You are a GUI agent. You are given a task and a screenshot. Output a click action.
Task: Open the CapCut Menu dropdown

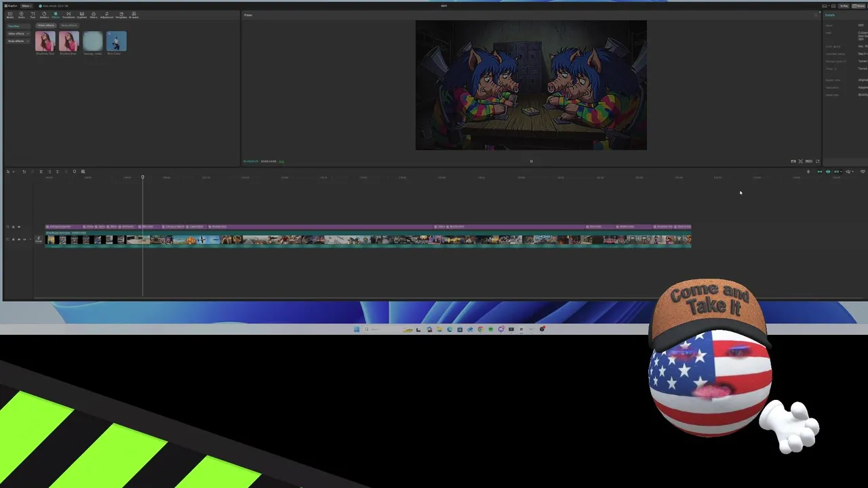click(x=26, y=6)
